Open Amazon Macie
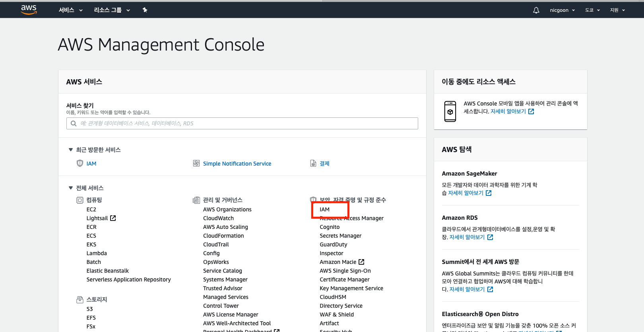The image size is (644, 332). coord(338,262)
